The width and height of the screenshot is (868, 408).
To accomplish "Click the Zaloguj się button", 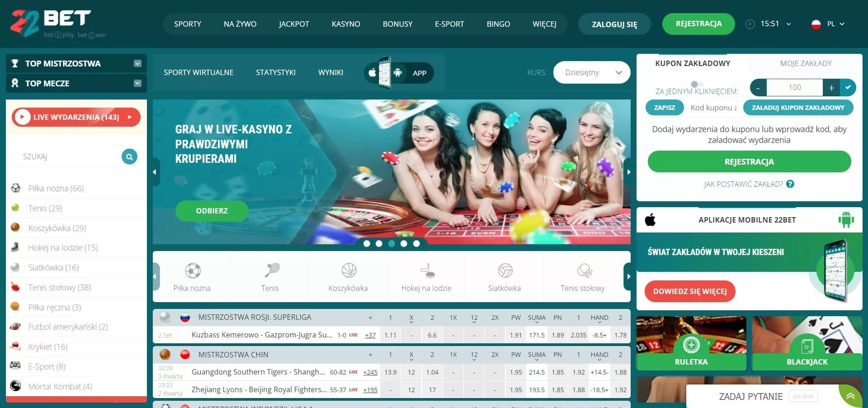I will click(614, 24).
